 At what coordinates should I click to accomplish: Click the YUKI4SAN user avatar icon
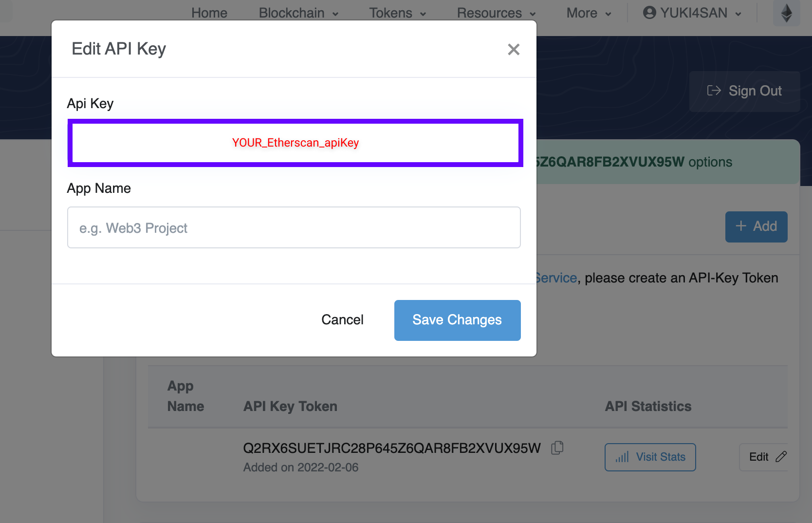[x=649, y=13]
